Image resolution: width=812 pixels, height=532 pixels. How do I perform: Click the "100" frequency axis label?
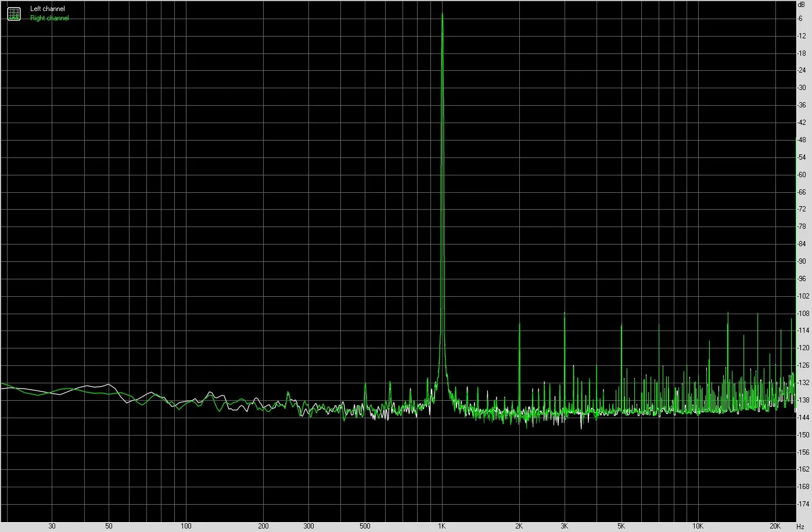tap(186, 526)
